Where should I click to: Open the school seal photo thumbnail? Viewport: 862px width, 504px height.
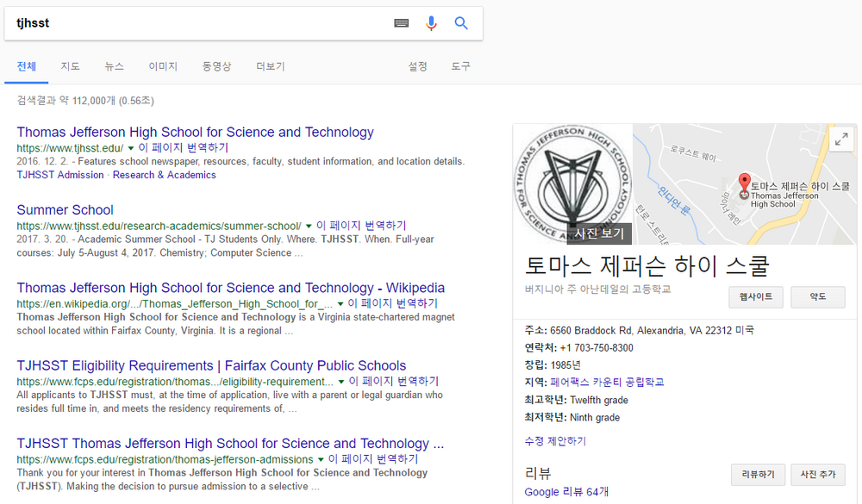(x=573, y=184)
